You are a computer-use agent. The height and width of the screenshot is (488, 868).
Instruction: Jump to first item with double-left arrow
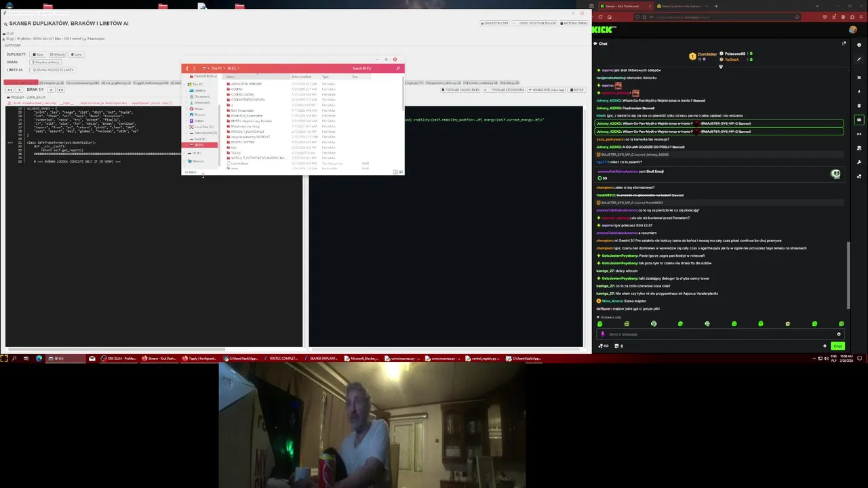[9, 89]
